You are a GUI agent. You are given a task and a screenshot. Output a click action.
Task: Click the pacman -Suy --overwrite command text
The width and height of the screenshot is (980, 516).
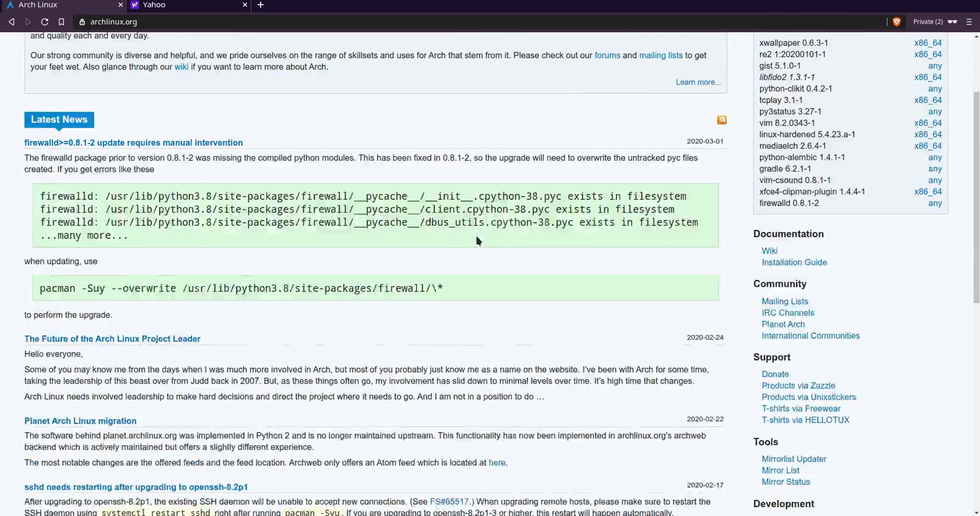click(x=241, y=288)
